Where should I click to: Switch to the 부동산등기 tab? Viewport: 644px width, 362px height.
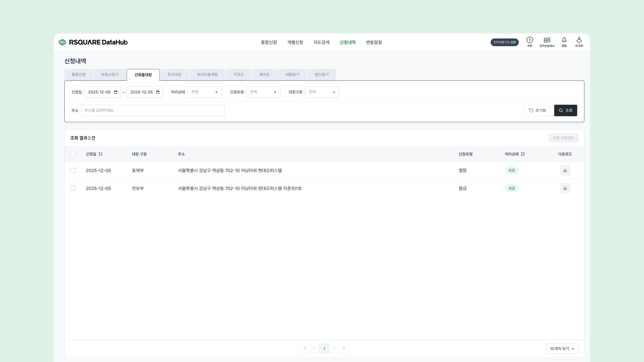point(110,74)
